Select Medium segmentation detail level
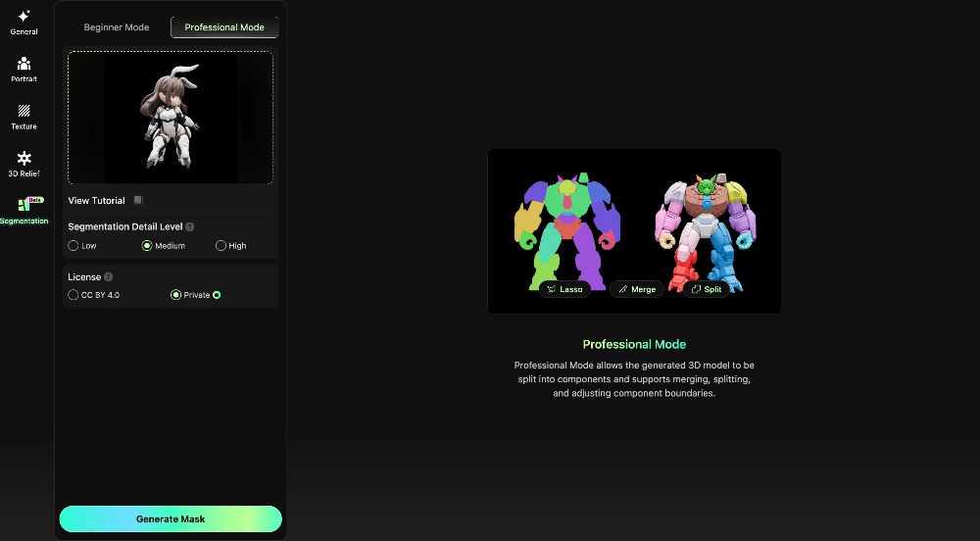The height and width of the screenshot is (541, 980). pyautogui.click(x=147, y=246)
